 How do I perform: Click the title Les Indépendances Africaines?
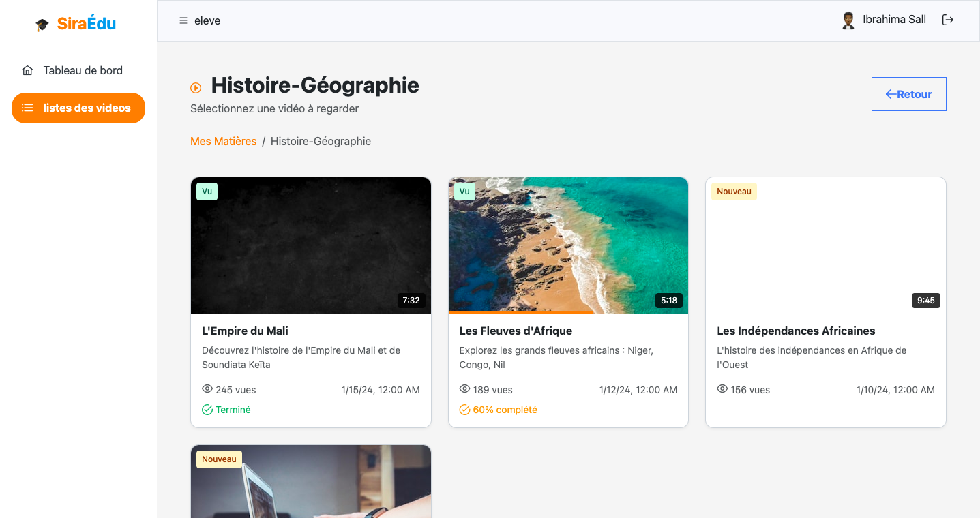click(x=796, y=331)
